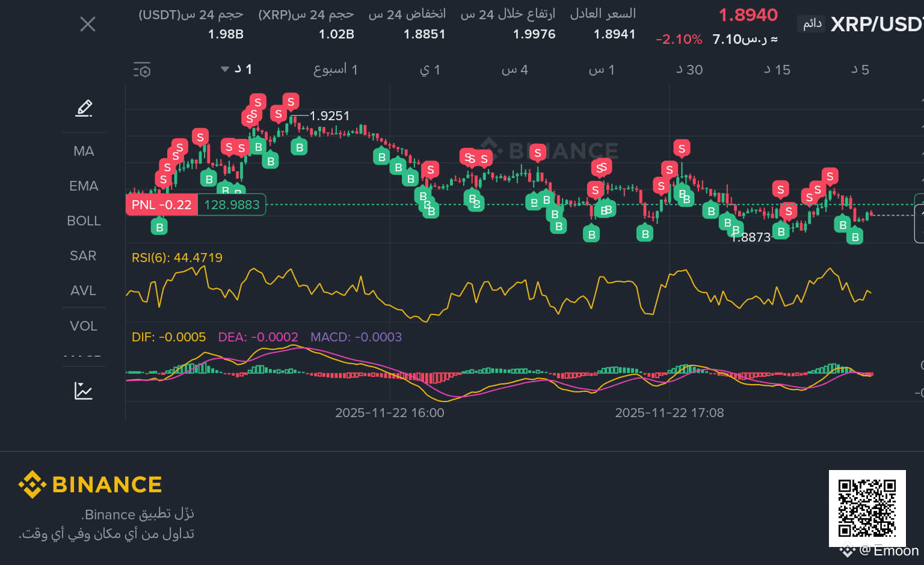924x565 pixels.
Task: Toggle the VOL indicator
Action: pos(83,326)
